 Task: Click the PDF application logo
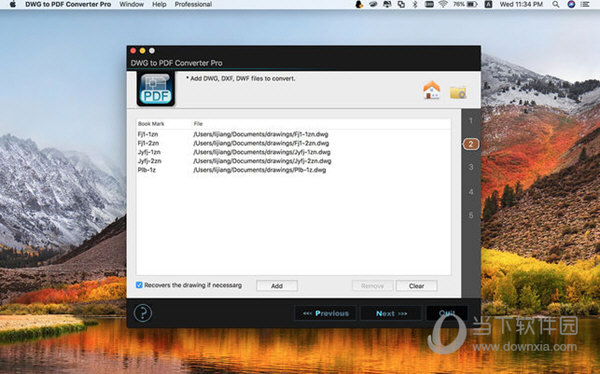[x=156, y=89]
